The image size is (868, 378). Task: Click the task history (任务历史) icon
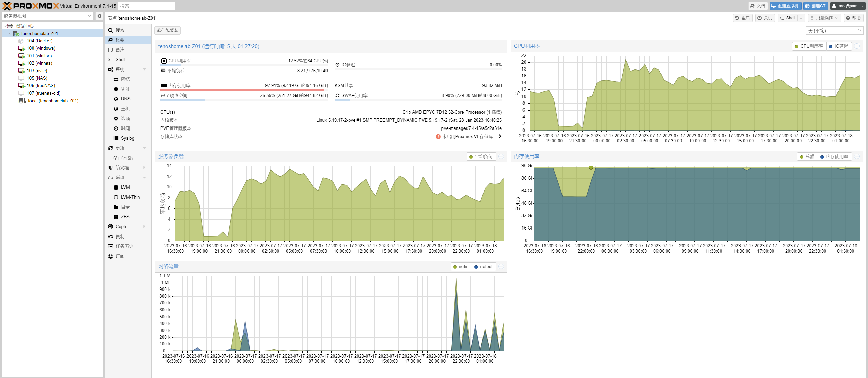[x=111, y=246]
